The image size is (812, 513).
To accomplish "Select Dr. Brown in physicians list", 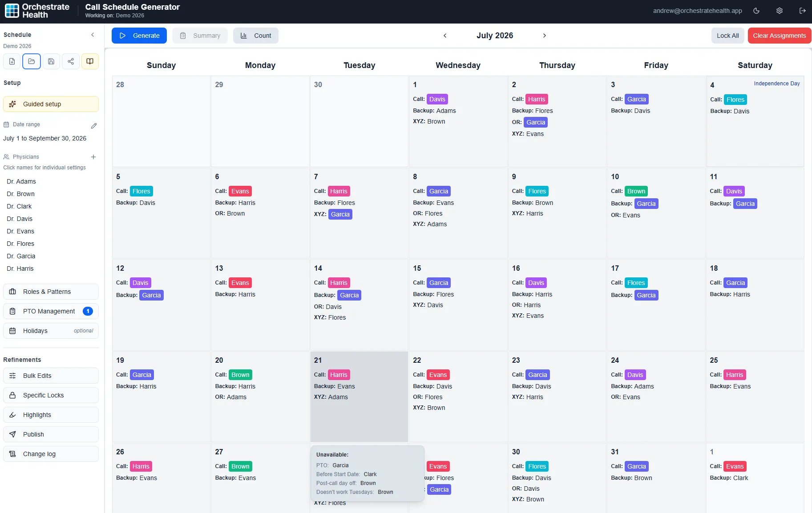I will 20,194.
